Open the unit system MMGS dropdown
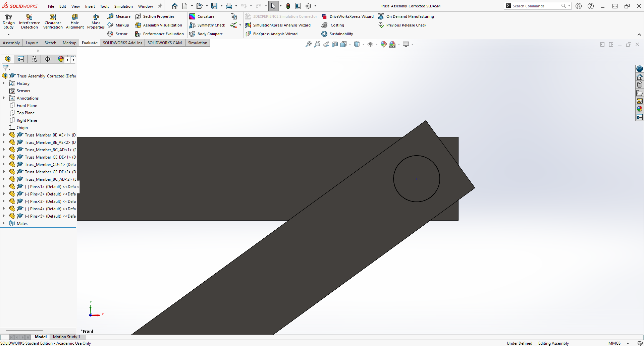This screenshot has width=644, height=346. (x=628, y=343)
